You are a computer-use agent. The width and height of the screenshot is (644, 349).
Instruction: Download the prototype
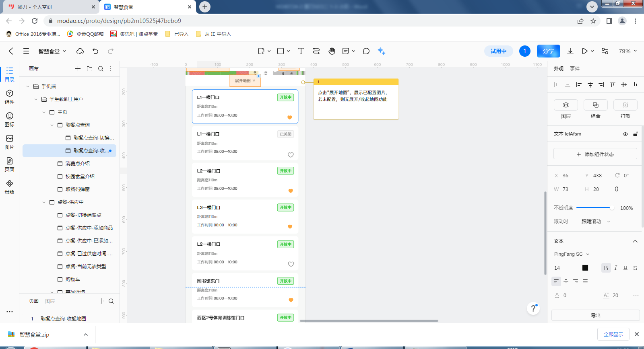[x=570, y=51]
